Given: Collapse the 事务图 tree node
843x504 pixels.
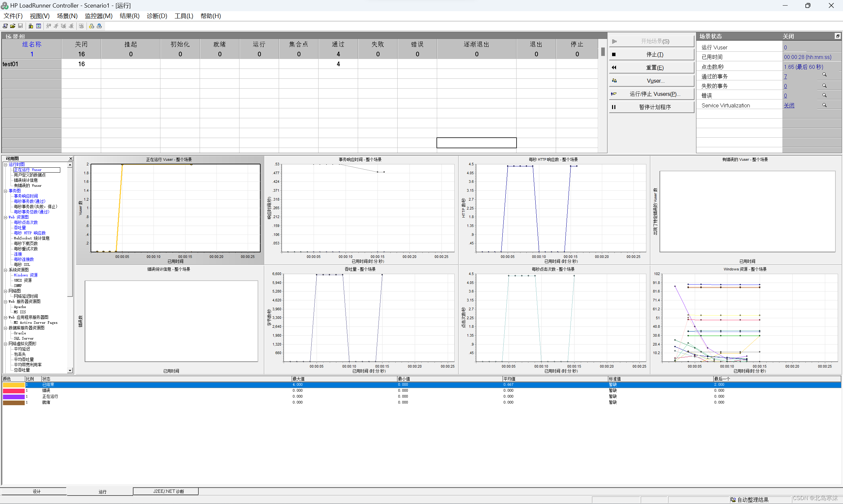Looking at the screenshot, I should pyautogui.click(x=5, y=191).
